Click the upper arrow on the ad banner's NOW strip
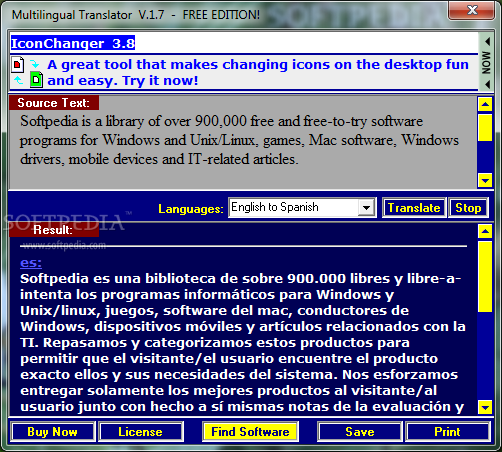Viewport: 502px width, 452px height. (487, 42)
